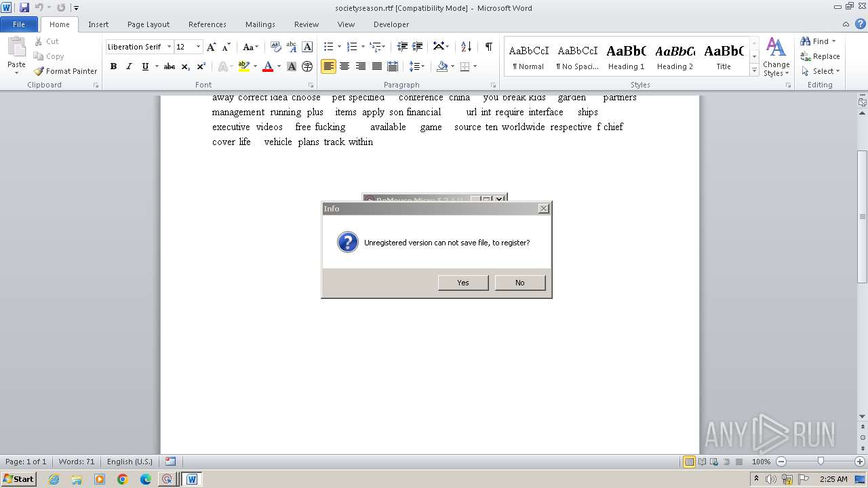Click the Decrease Indent icon
Viewport: 868px width, 488px height.
point(402,47)
